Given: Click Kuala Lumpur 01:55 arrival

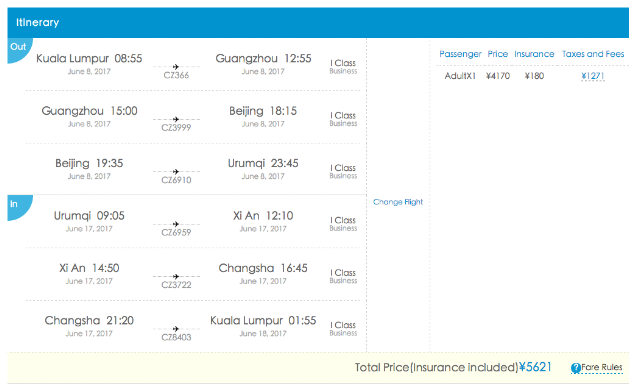Looking at the screenshot, I should pos(263,320).
